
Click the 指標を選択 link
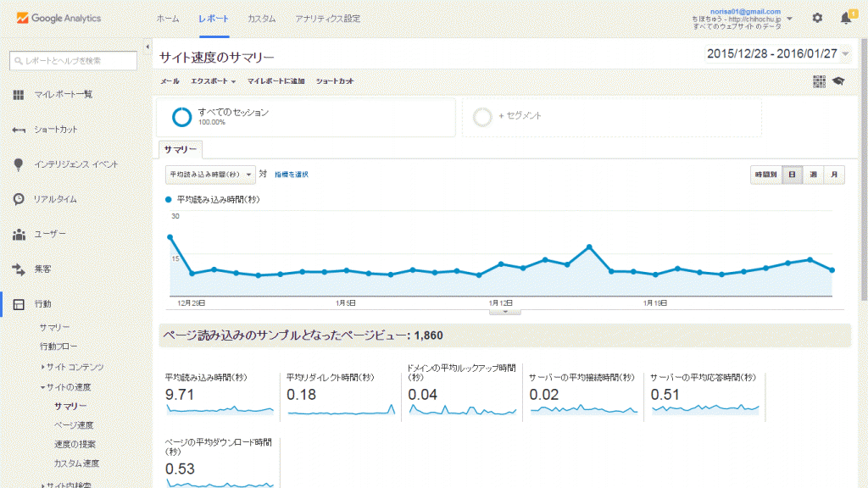tap(291, 175)
